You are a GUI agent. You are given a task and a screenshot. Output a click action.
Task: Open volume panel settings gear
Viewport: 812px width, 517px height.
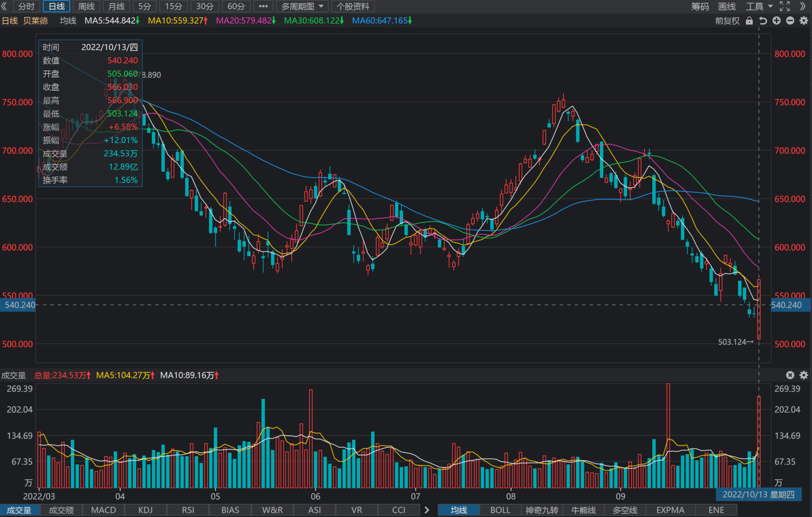point(804,375)
